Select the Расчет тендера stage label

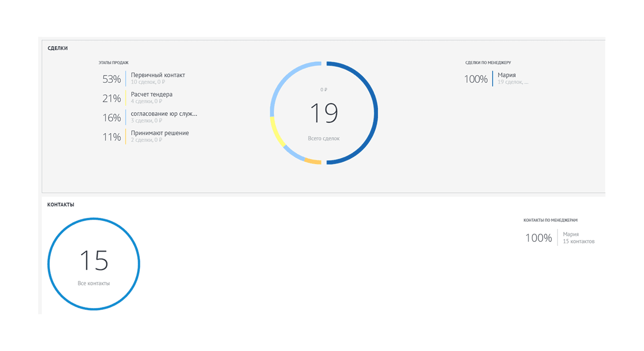151,95
